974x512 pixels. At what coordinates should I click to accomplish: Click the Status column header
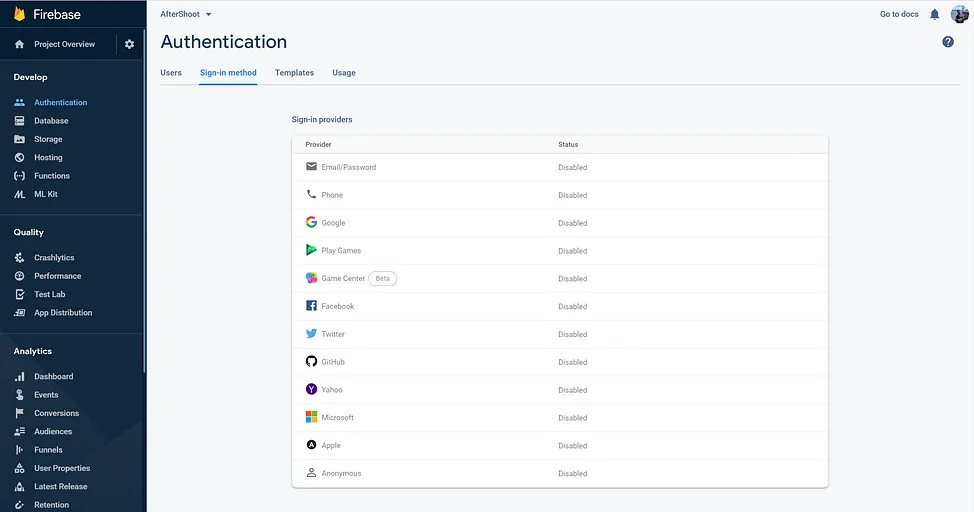(568, 144)
